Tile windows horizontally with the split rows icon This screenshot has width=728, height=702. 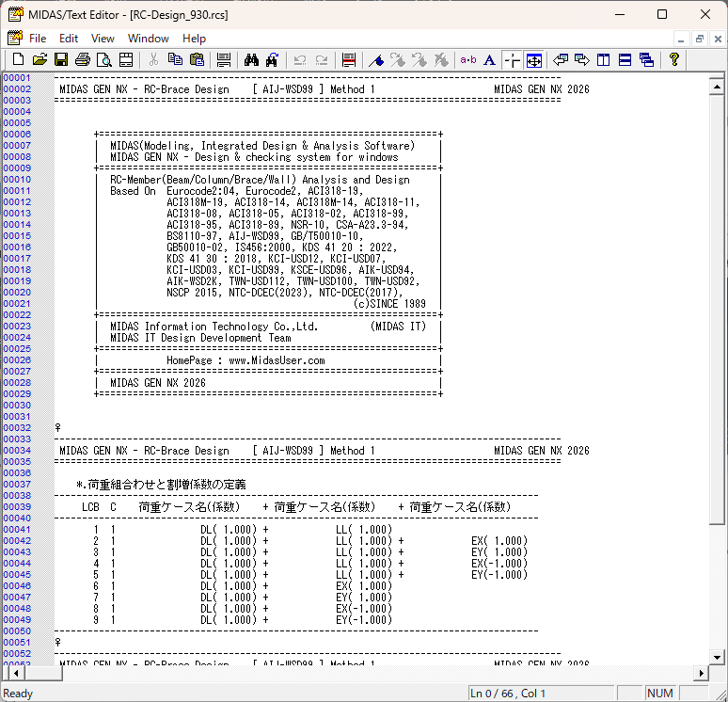[x=625, y=60]
